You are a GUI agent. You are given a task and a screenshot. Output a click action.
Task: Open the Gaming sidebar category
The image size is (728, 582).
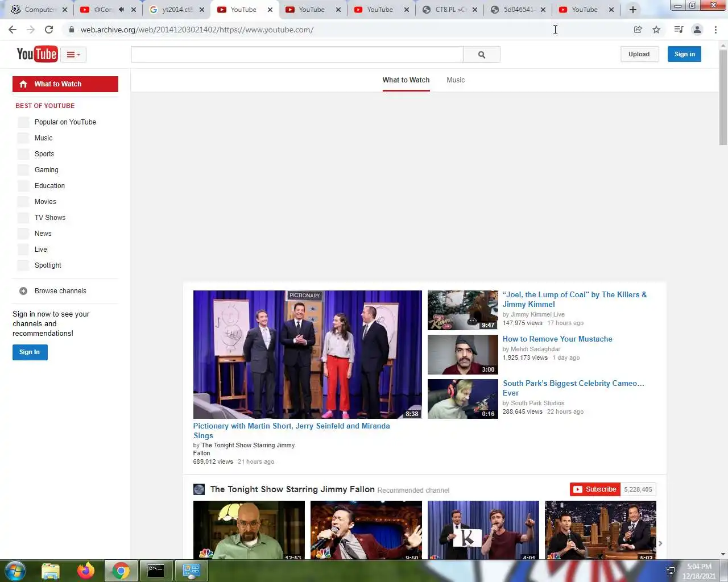pos(47,170)
